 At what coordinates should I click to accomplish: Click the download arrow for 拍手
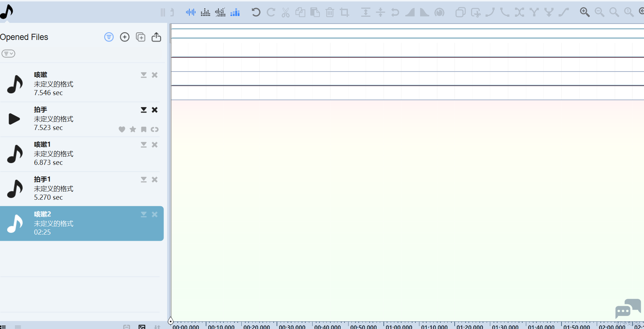tap(144, 110)
